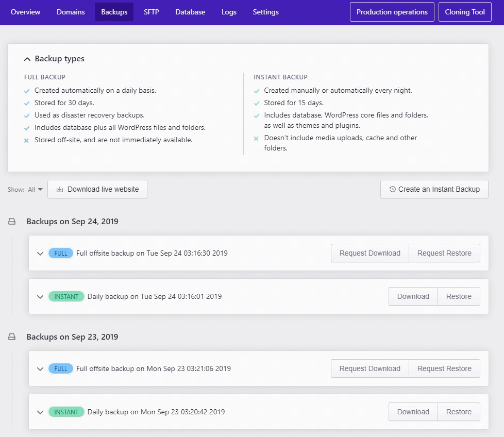Click the clock icon in Create an Instant Backup
Screen dimensions: 504x437
point(393,189)
